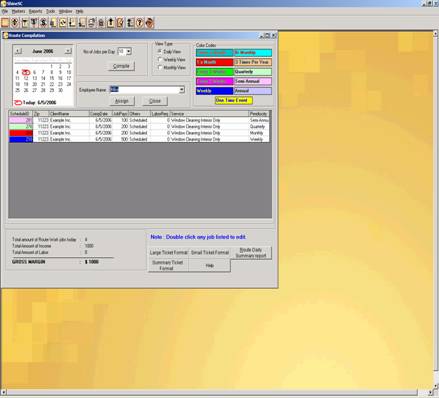The image size is (439, 398).
Task: Click the Zip column header
Action: click(41, 114)
